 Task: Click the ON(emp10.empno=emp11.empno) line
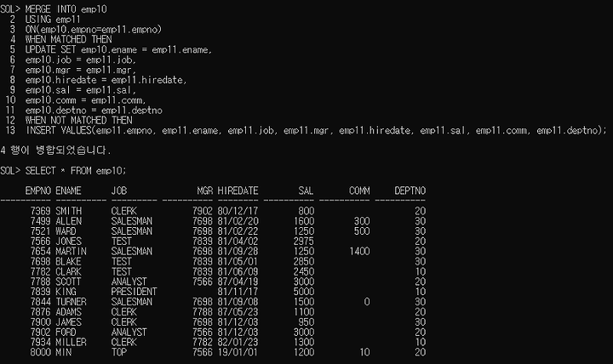pos(94,29)
